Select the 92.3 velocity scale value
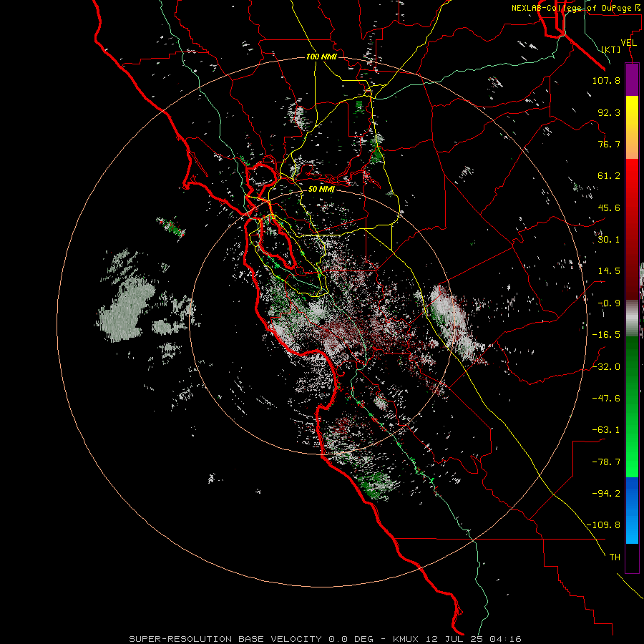Screen dimensions: 644x644 pos(609,112)
